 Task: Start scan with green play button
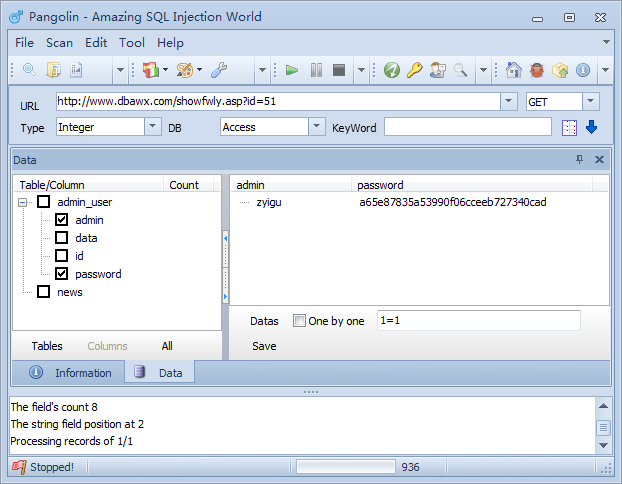pyautogui.click(x=292, y=70)
